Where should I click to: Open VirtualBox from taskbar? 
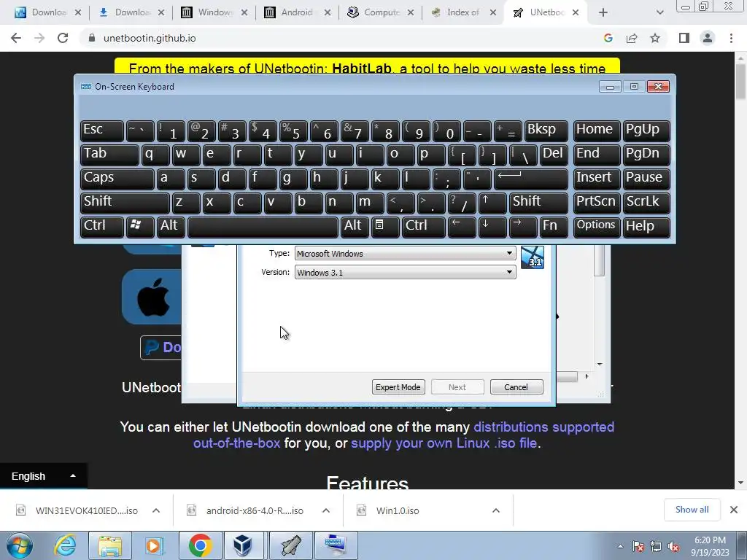[244, 545]
